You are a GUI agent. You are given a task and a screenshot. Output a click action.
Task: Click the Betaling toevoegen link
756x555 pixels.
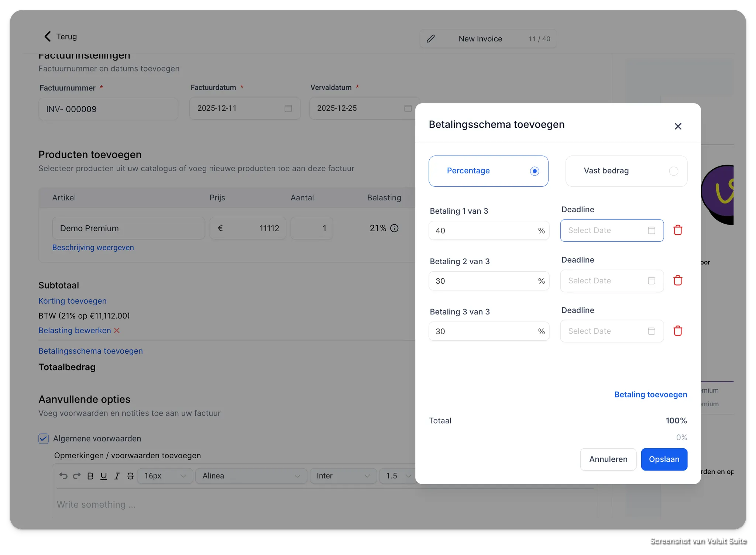point(650,394)
